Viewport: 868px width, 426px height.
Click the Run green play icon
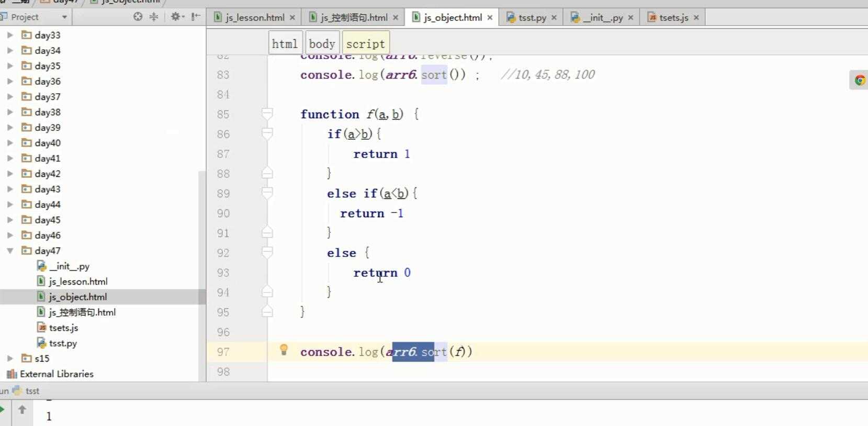click(2, 409)
